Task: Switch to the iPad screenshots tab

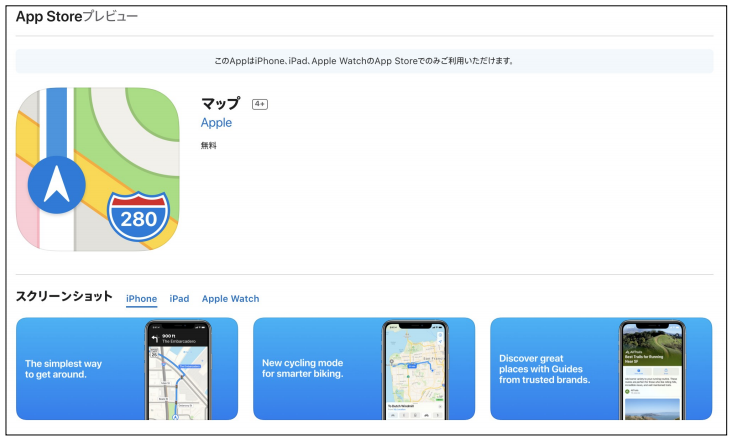Action: 179,299
